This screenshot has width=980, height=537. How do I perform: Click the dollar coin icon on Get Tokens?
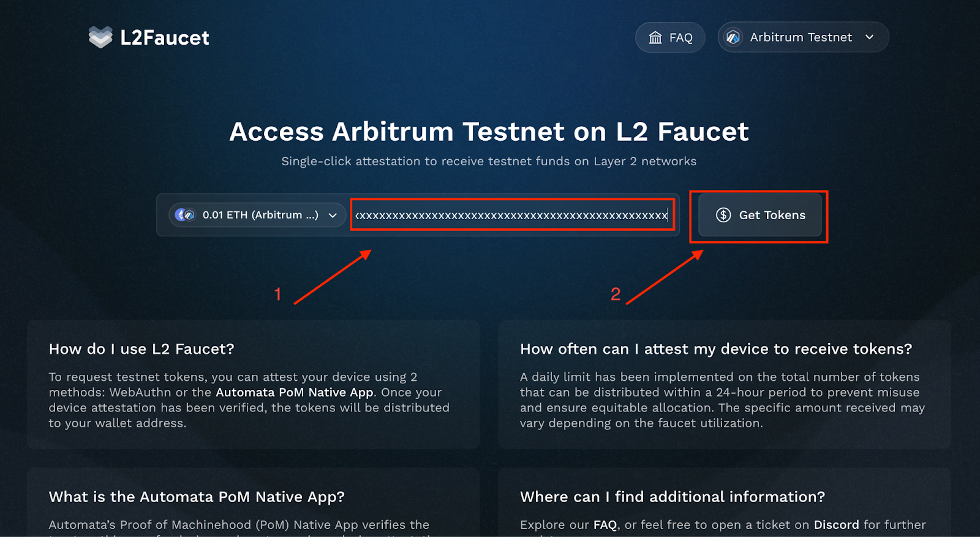723,215
